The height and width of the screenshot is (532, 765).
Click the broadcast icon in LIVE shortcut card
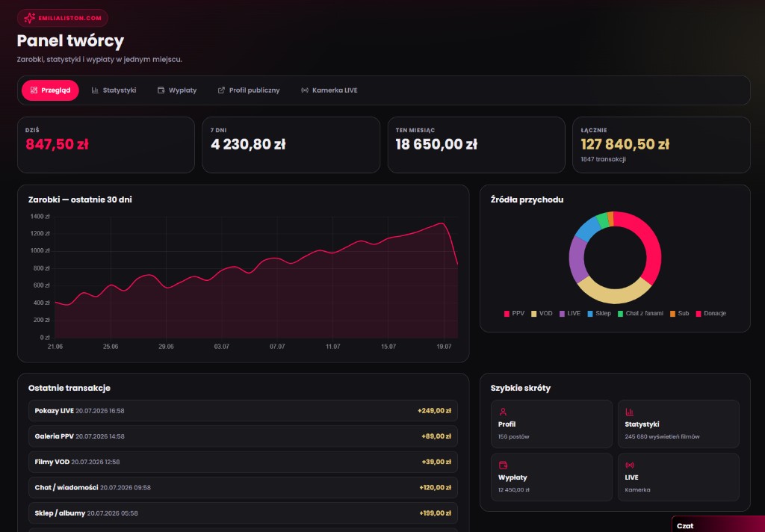point(630,466)
